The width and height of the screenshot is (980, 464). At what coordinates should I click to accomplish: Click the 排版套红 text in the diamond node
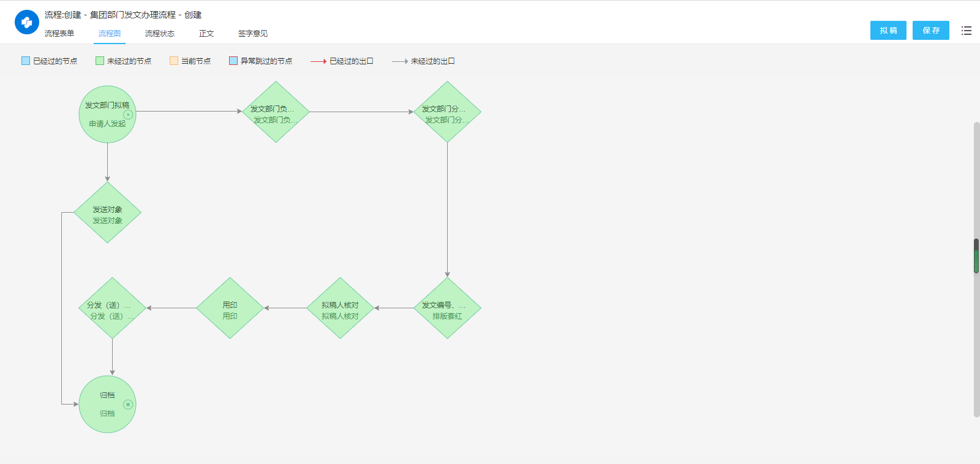[447, 316]
